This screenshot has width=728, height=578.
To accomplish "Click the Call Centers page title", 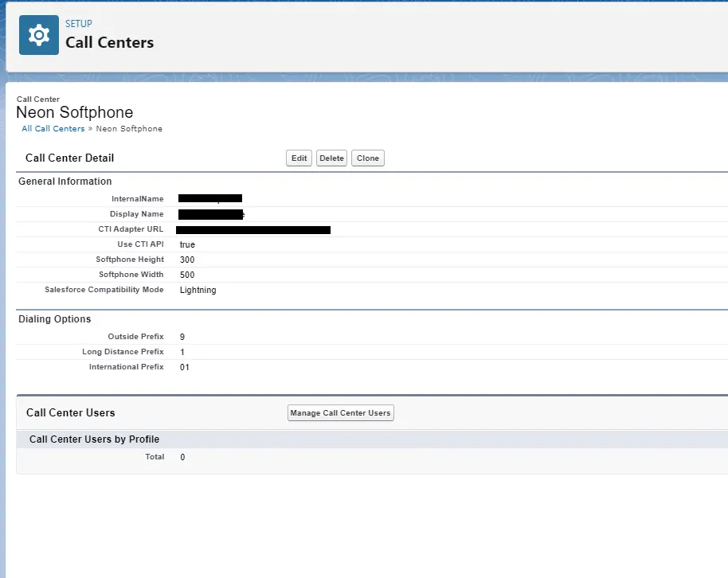I will [109, 43].
